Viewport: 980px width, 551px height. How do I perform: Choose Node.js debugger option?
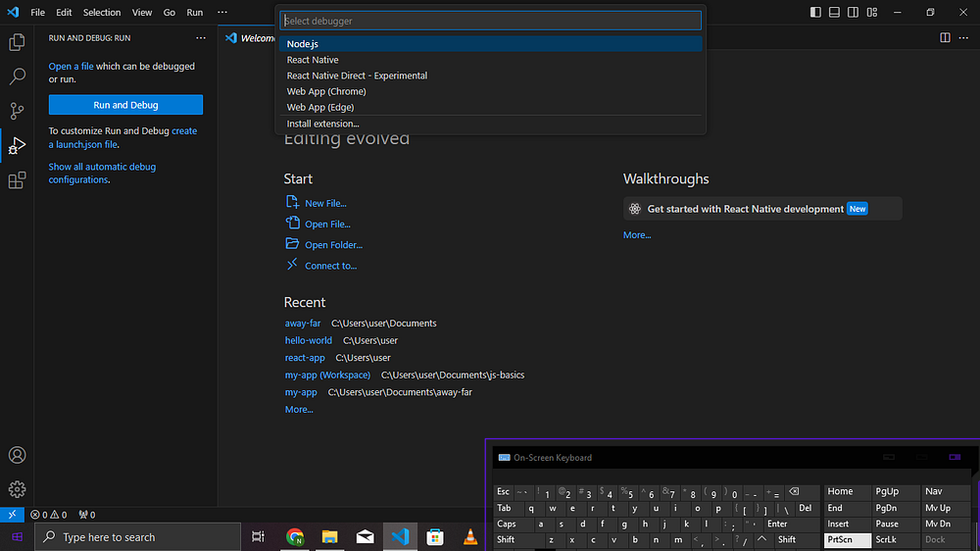click(x=491, y=44)
